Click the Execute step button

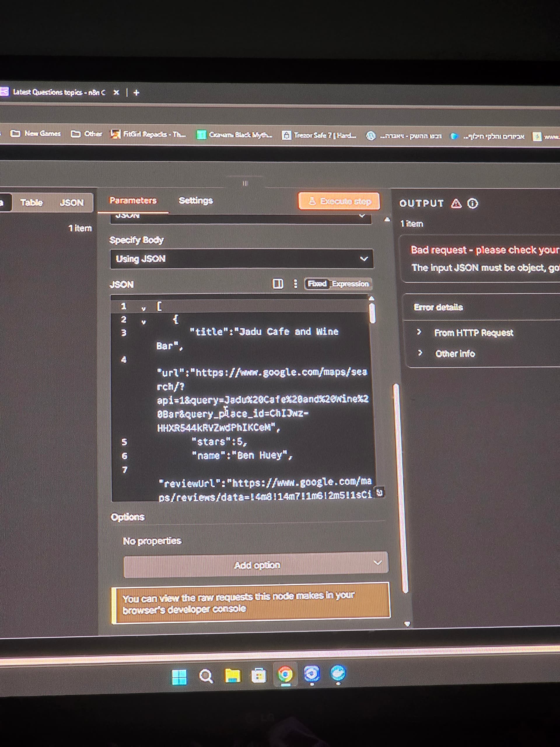pos(339,201)
